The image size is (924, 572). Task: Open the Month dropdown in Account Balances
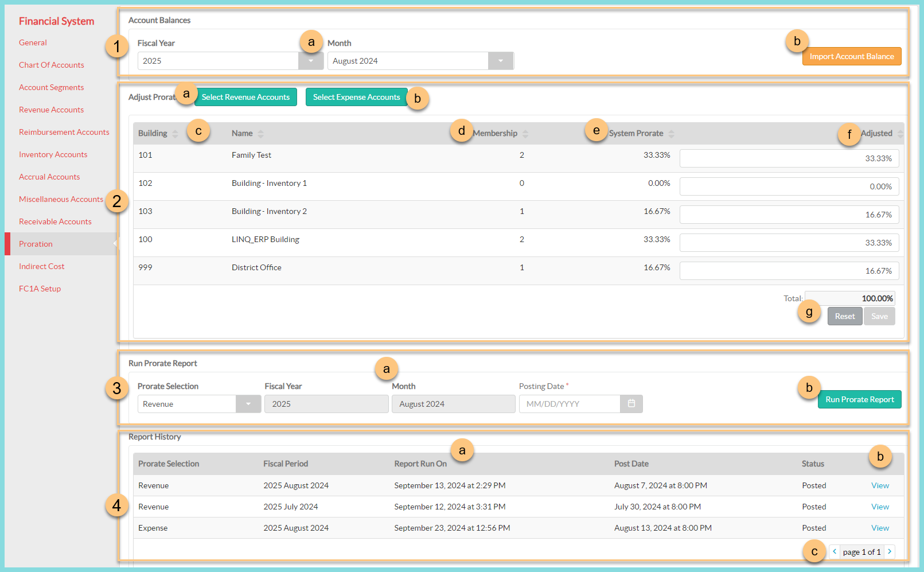pyautogui.click(x=500, y=61)
